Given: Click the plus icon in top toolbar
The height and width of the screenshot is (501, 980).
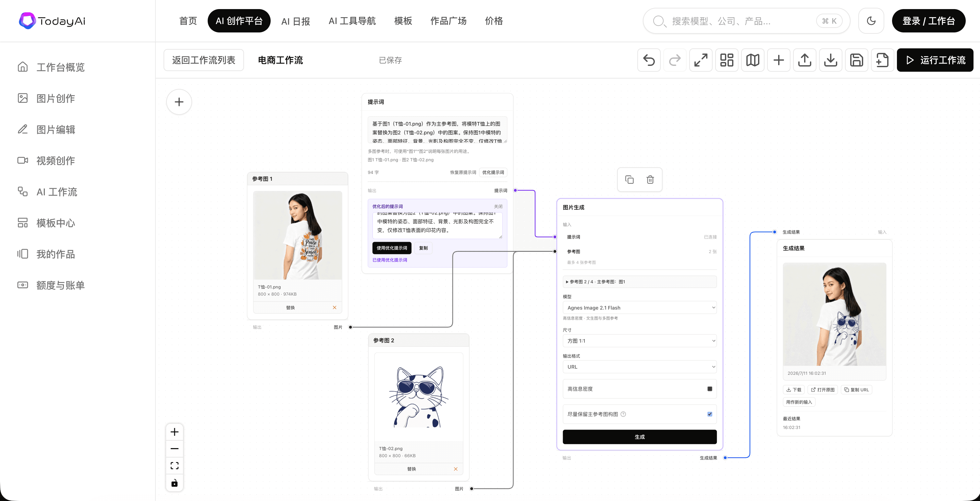Looking at the screenshot, I should (x=779, y=60).
